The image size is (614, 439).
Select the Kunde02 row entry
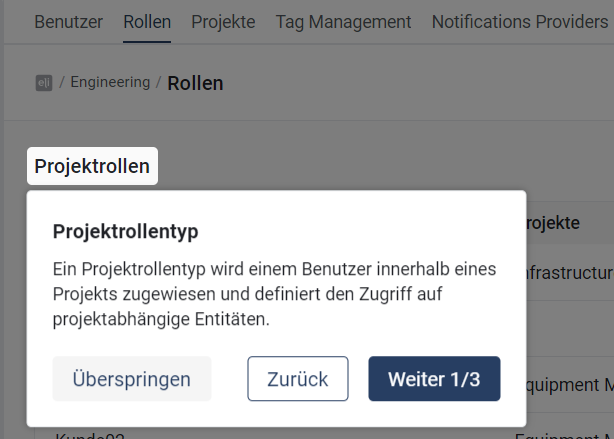pos(88,435)
